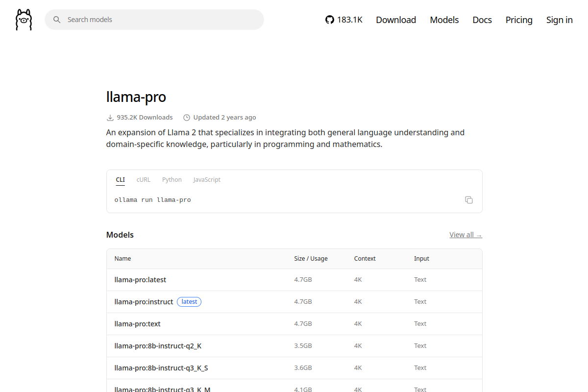Switch to the Python tab
This screenshot has width=588, height=392.
(x=172, y=180)
